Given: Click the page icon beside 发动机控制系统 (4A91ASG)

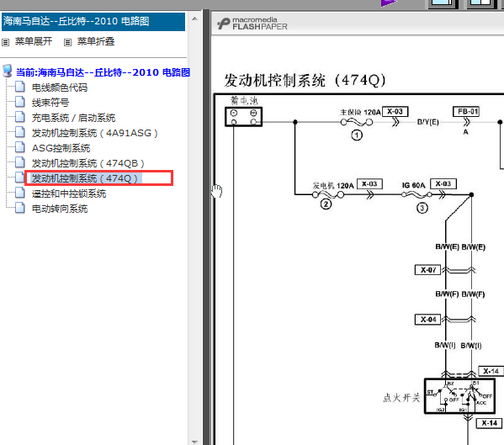Looking at the screenshot, I should [20, 132].
